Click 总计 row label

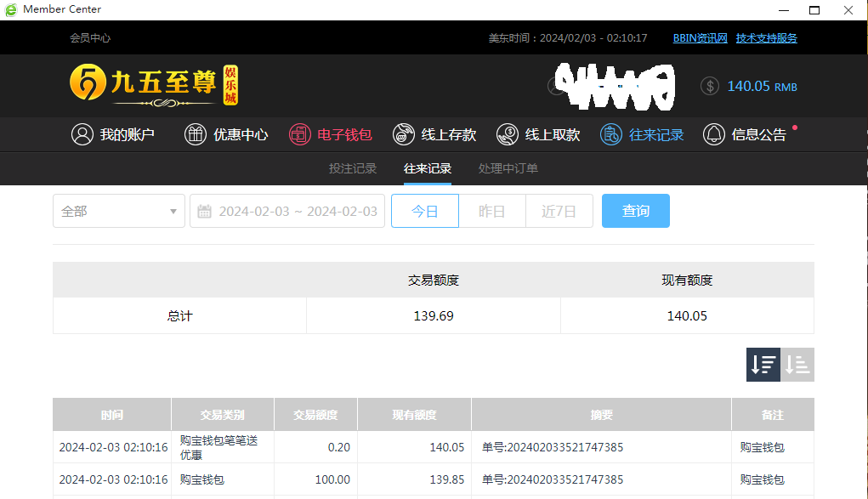point(180,315)
